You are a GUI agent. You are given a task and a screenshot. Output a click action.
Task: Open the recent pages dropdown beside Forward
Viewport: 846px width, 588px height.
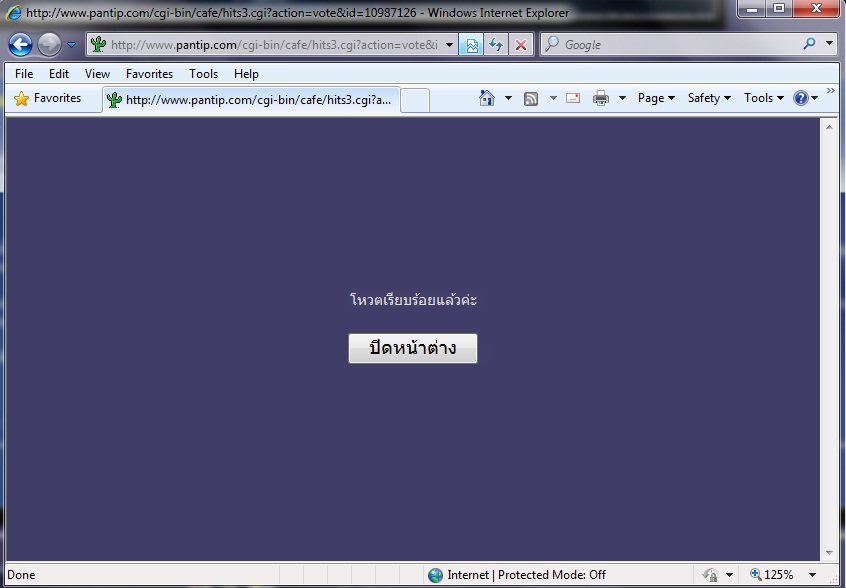click(x=71, y=45)
